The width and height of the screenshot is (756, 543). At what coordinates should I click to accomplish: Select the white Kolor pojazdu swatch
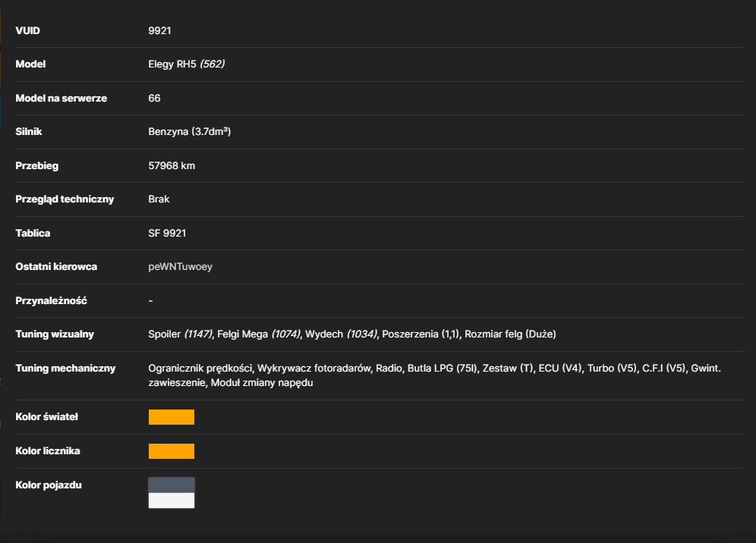[171, 501]
